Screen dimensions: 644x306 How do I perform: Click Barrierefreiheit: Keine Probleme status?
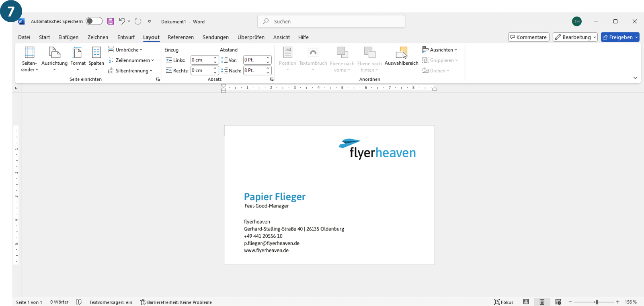click(176, 302)
